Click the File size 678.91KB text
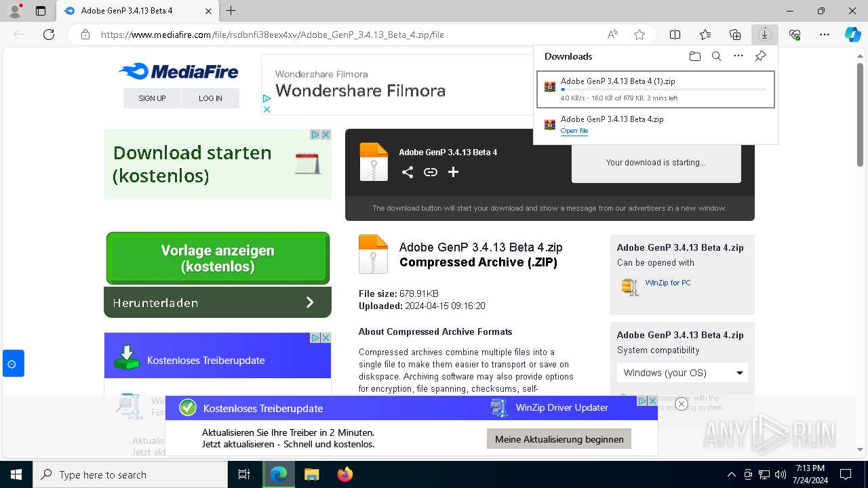 [399, 293]
